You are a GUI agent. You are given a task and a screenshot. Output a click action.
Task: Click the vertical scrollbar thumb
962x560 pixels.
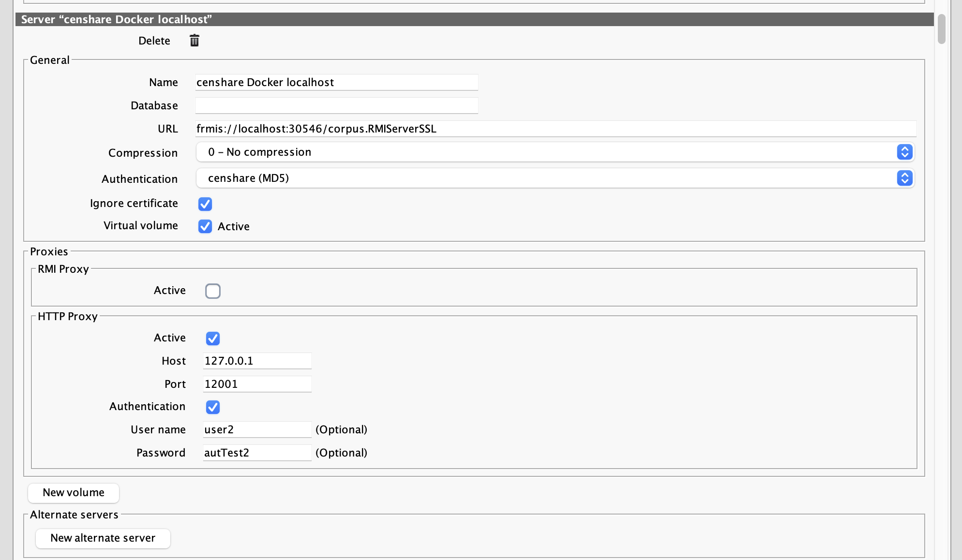(941, 29)
